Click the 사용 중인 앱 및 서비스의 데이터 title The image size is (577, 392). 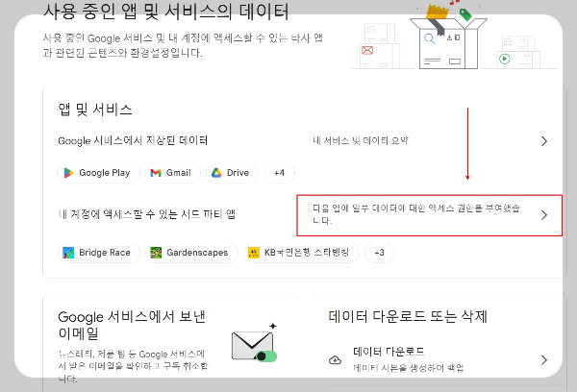[x=166, y=12]
